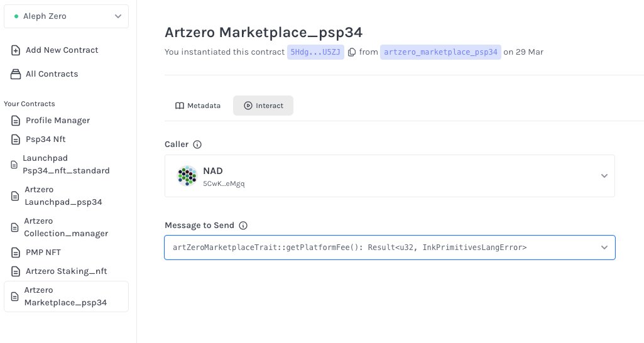Click the Profile Manager document icon
The image size is (644, 343).
[15, 121]
